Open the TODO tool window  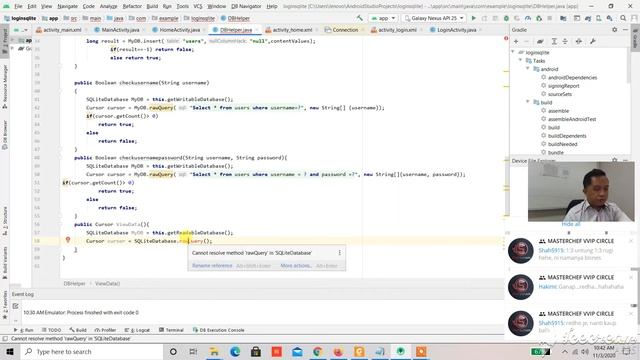(x=52, y=330)
